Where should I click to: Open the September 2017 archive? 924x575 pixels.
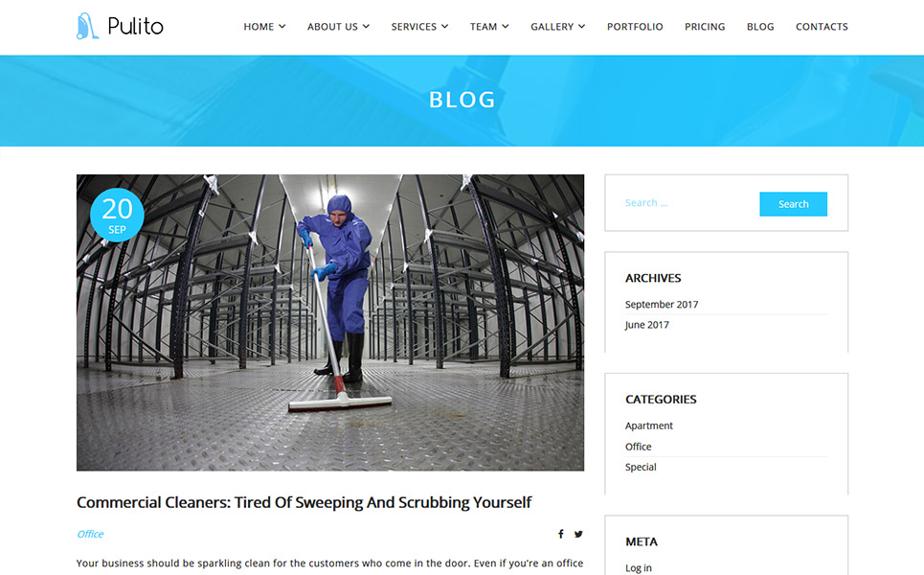point(662,305)
